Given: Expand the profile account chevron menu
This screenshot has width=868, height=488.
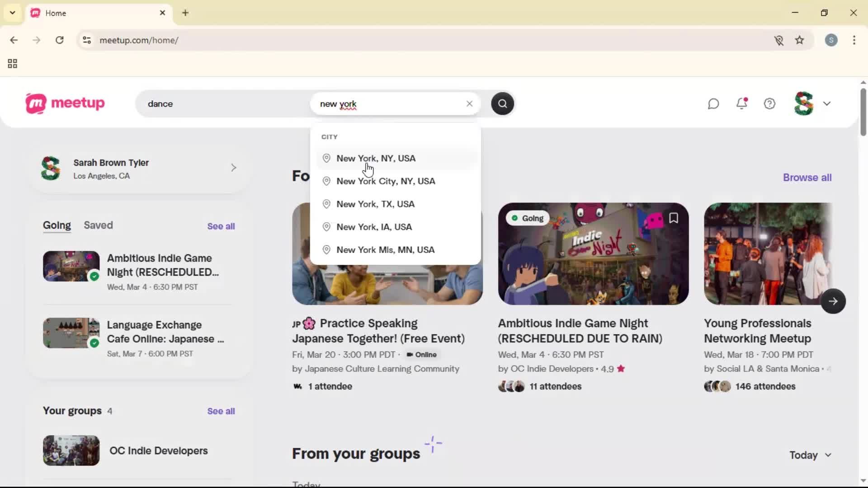Looking at the screenshot, I should tap(828, 103).
